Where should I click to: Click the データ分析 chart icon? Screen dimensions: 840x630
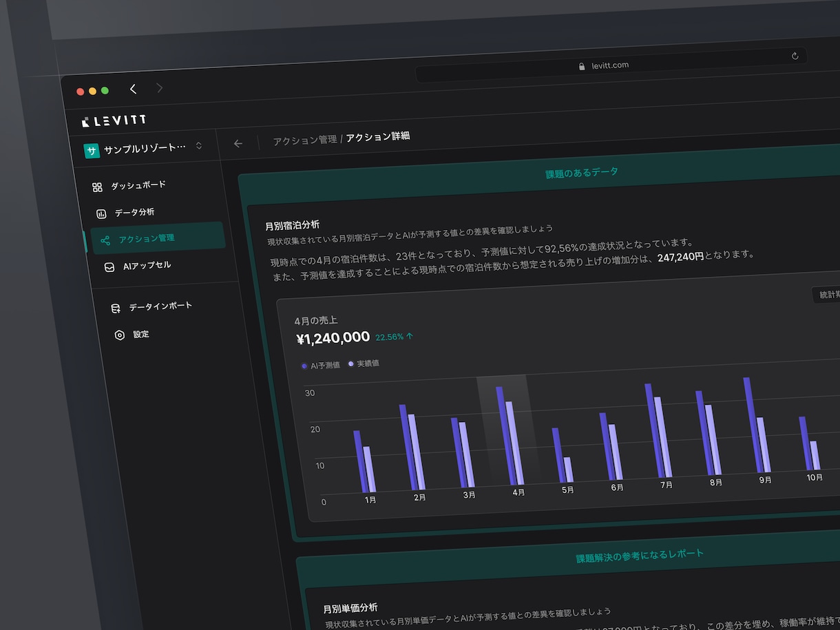point(101,213)
